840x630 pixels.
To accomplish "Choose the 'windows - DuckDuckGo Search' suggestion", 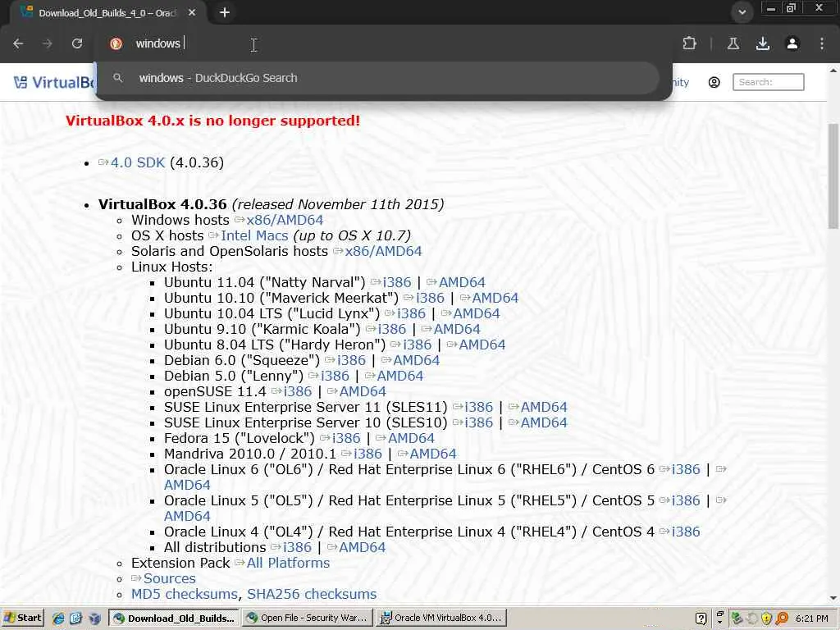I will coord(378,78).
